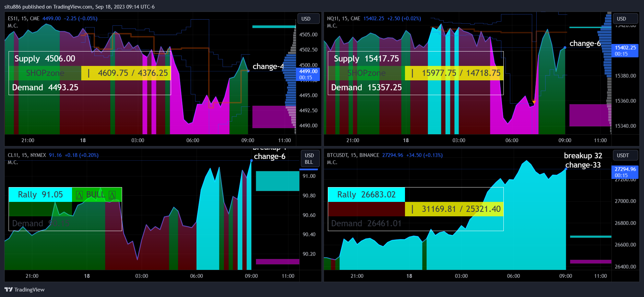Open the USD currency selector on ES1! chart
The width and height of the screenshot is (644, 297).
[308, 19]
